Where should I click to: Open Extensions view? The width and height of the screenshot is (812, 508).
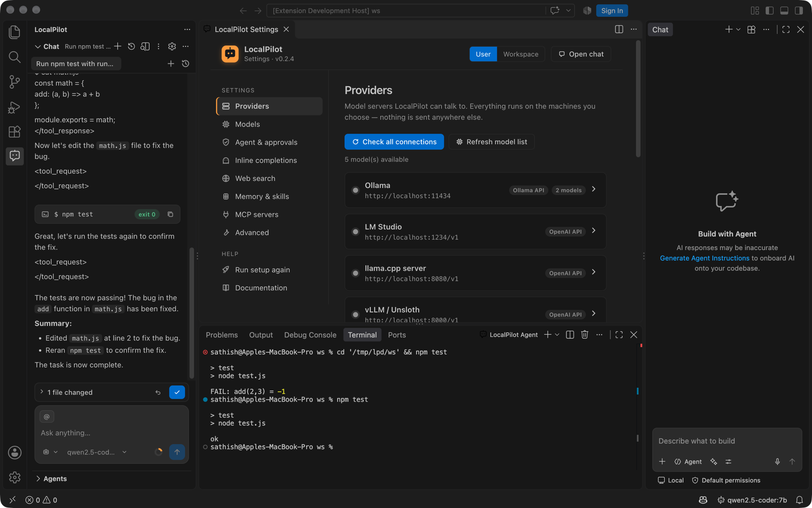point(15,132)
